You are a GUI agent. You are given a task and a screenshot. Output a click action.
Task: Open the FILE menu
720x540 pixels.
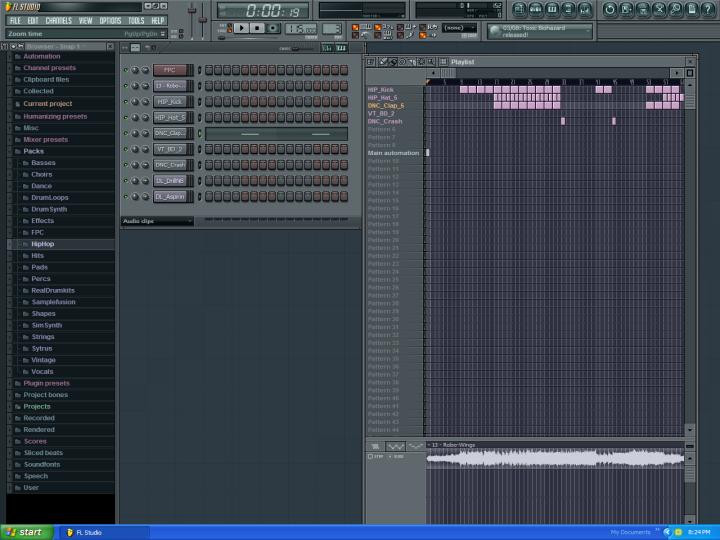[x=15, y=21]
